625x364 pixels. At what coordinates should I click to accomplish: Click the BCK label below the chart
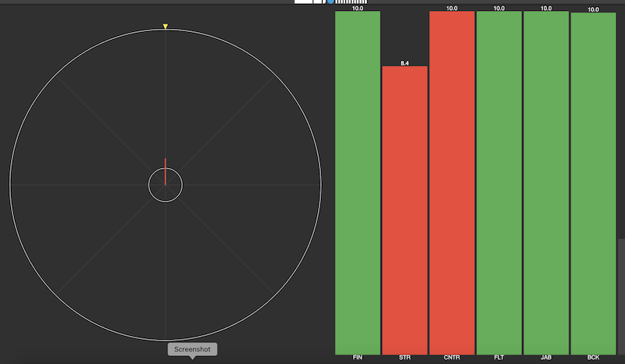point(593,358)
